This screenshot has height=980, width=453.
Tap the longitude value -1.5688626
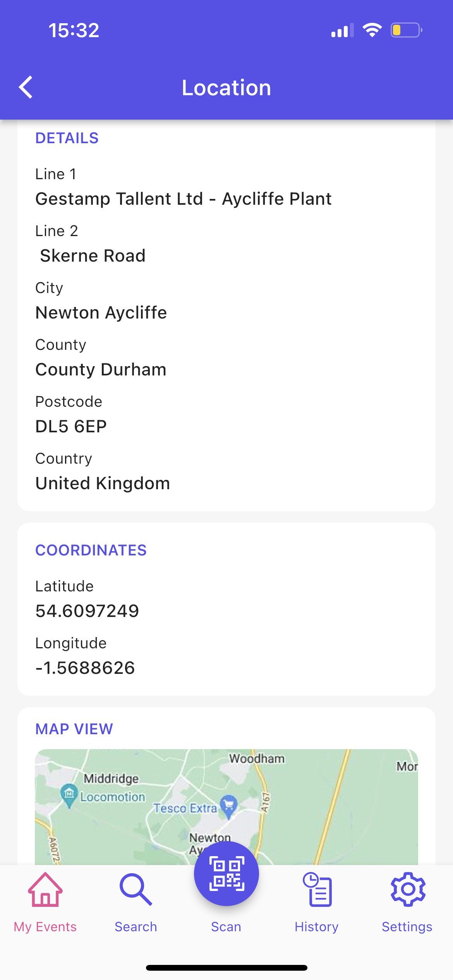point(85,668)
